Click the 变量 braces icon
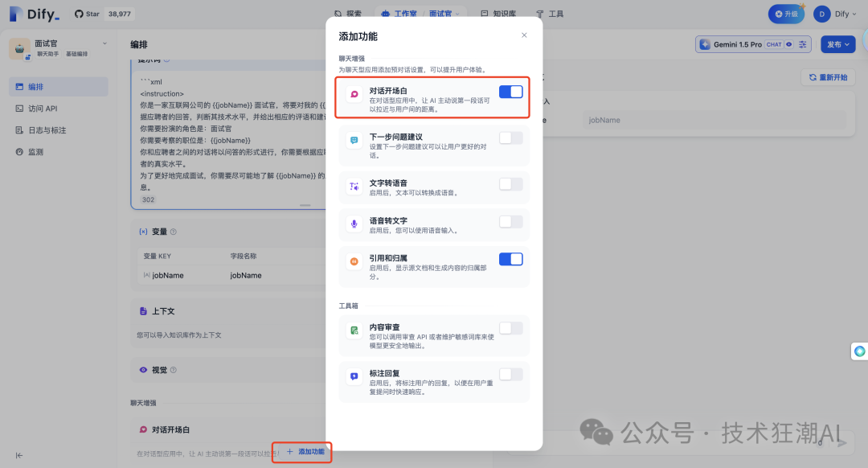This screenshot has width=868, height=468. tap(143, 232)
